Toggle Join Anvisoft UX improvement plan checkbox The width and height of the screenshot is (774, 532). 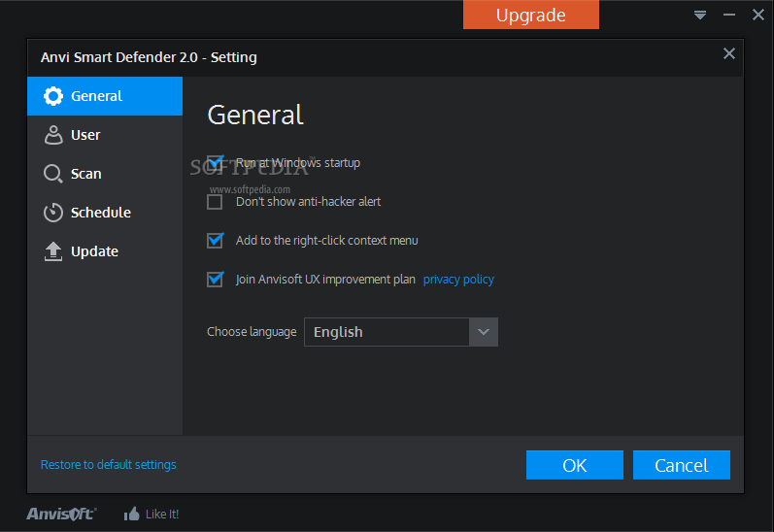(x=215, y=280)
